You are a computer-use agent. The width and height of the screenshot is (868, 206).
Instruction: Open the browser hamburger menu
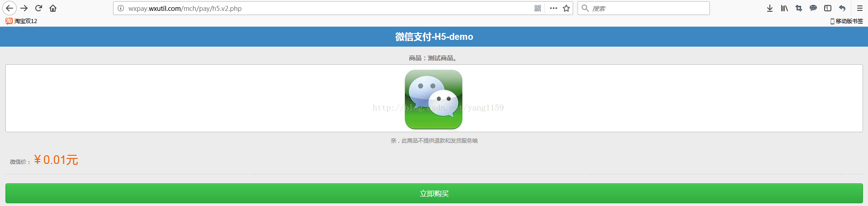tap(860, 8)
